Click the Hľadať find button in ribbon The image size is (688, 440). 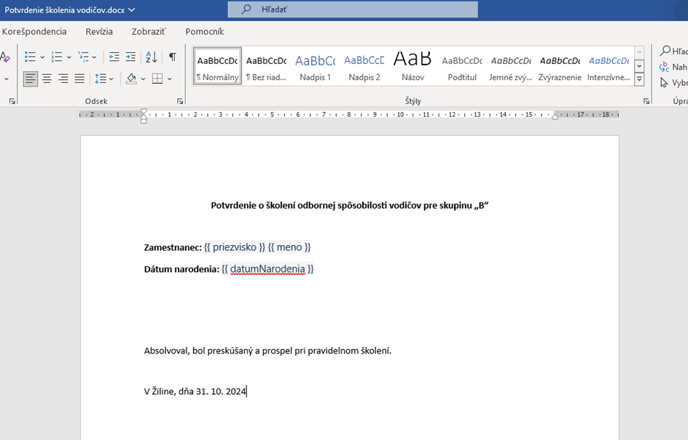click(x=674, y=51)
